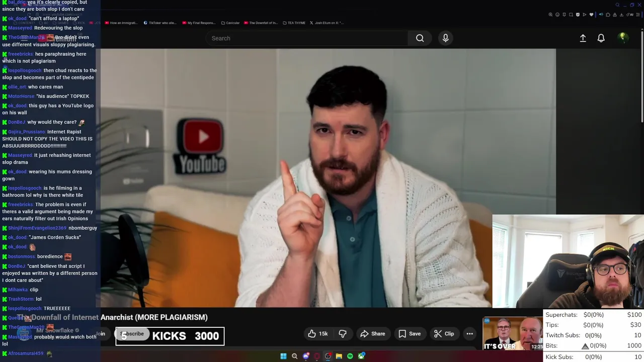Click the Subscribe button

(x=132, y=334)
